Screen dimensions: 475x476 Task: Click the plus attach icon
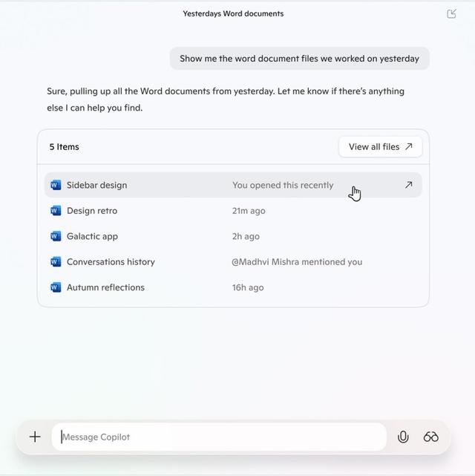[x=35, y=437]
